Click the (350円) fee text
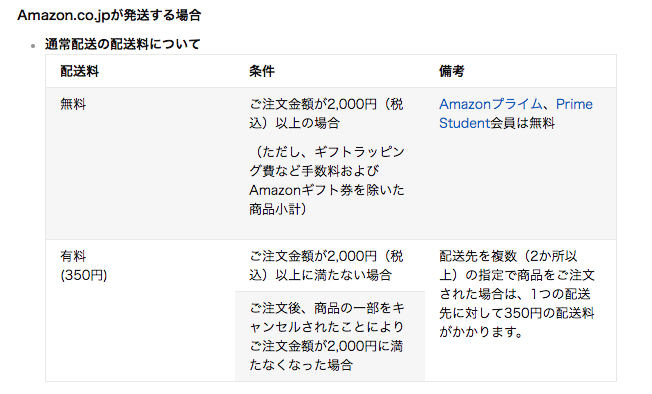The image size is (652, 394). [x=84, y=275]
